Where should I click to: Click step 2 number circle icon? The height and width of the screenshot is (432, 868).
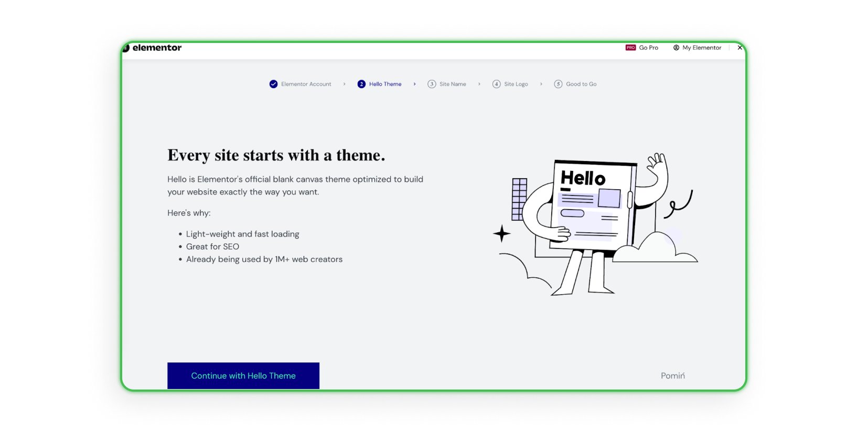(361, 84)
